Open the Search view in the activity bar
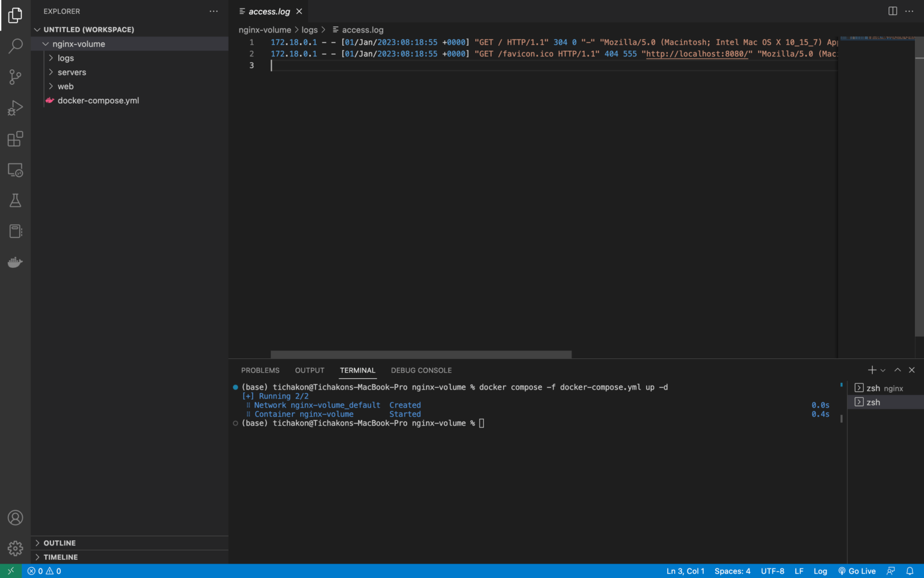The width and height of the screenshot is (924, 578). [15, 46]
